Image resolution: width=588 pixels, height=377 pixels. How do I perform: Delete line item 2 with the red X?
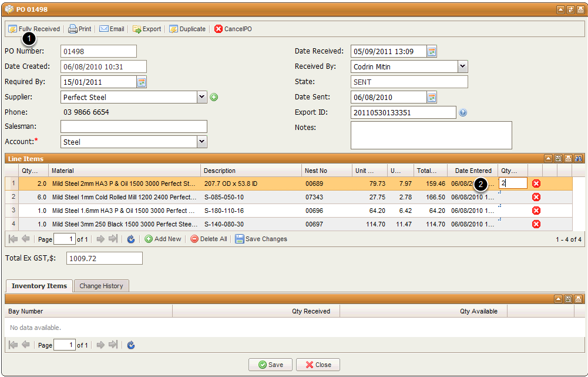536,197
